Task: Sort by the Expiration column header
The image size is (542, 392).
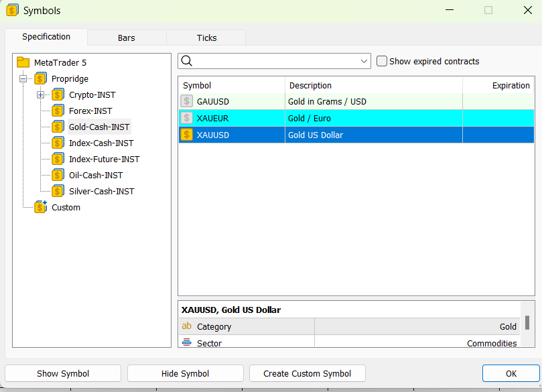Action: click(498, 85)
